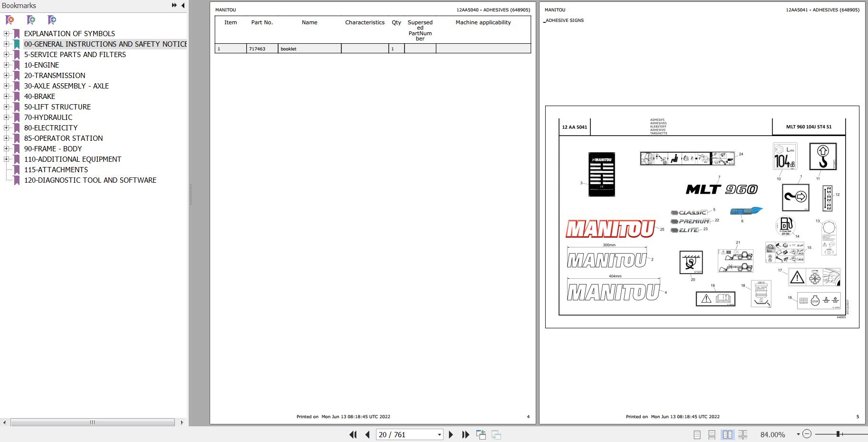Screen dimensions: 868x442
Task: Click the previous view navigation icon
Action: pyautogui.click(x=481, y=434)
